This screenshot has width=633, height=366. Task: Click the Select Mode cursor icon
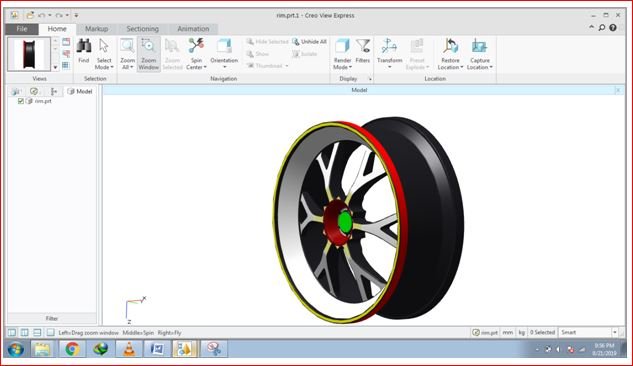(x=104, y=46)
